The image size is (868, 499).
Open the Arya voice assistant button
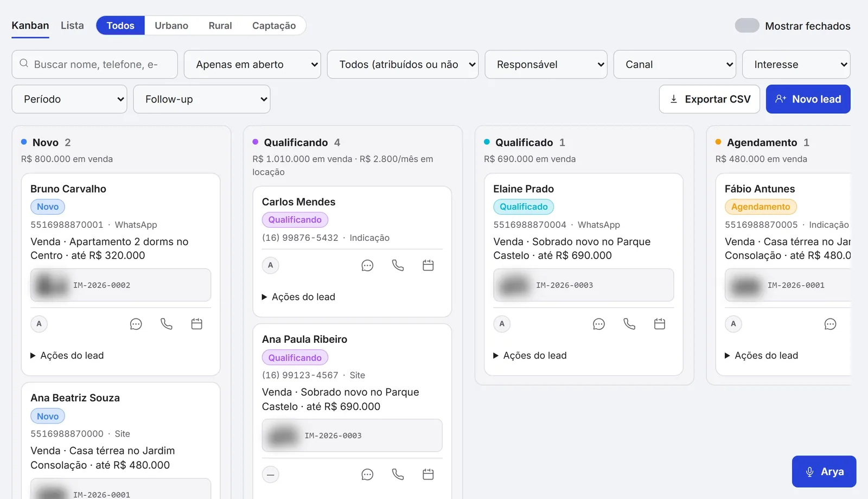(x=824, y=472)
